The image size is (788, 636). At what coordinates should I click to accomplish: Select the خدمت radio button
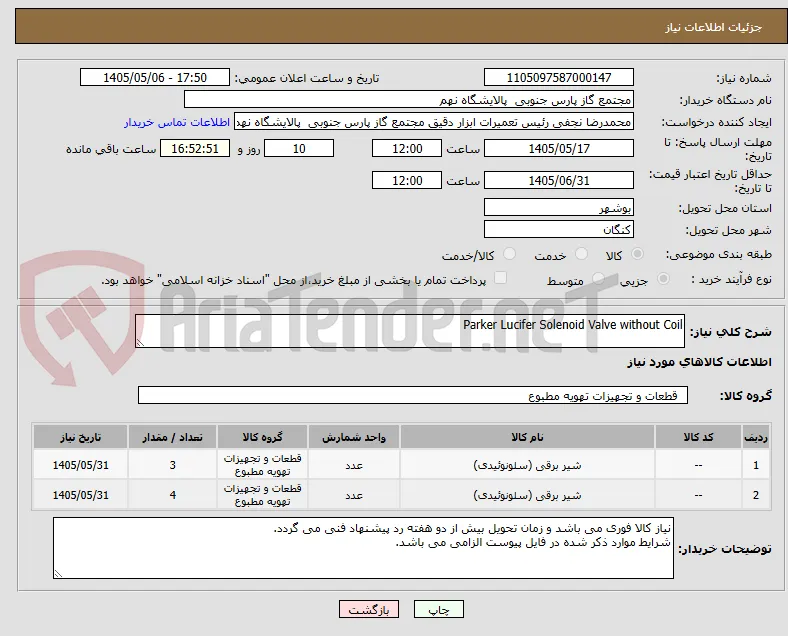(x=581, y=254)
